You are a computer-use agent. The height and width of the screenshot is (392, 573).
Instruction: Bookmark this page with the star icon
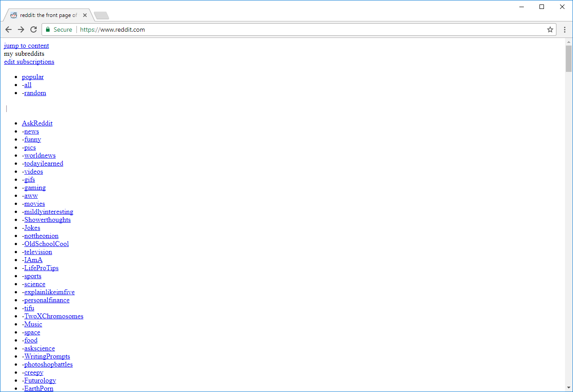550,29
